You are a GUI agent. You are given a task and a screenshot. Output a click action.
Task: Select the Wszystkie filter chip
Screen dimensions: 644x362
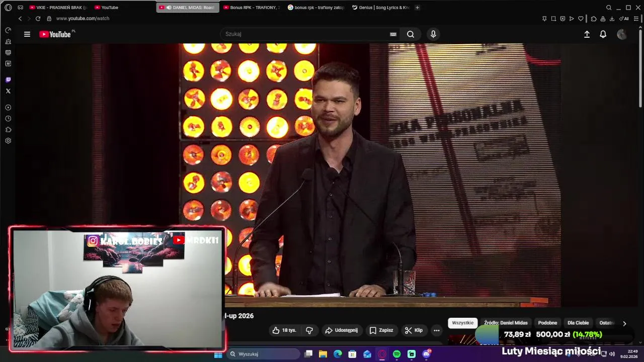[463, 323]
